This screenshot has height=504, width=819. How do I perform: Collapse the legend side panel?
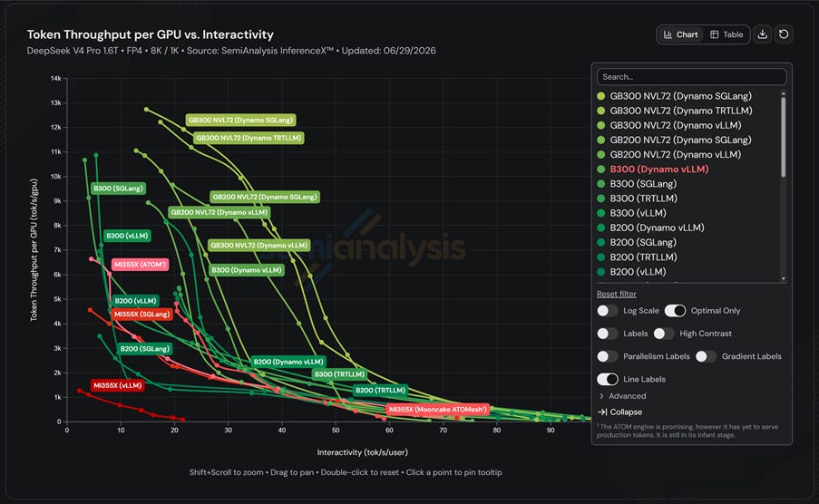click(x=620, y=412)
